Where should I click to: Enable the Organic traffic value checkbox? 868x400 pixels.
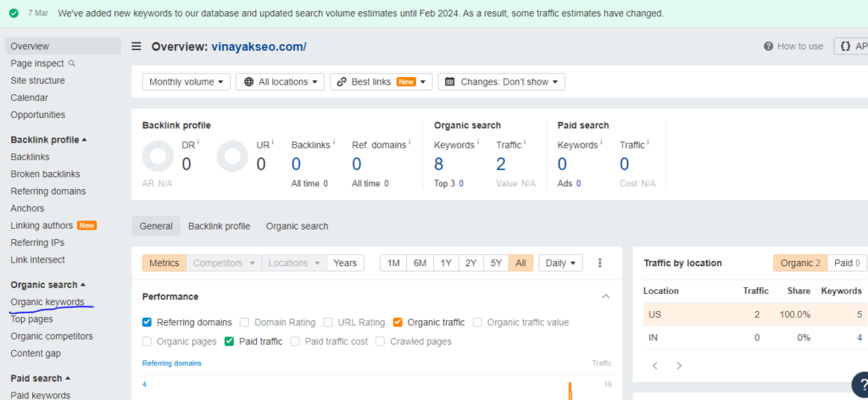point(477,323)
